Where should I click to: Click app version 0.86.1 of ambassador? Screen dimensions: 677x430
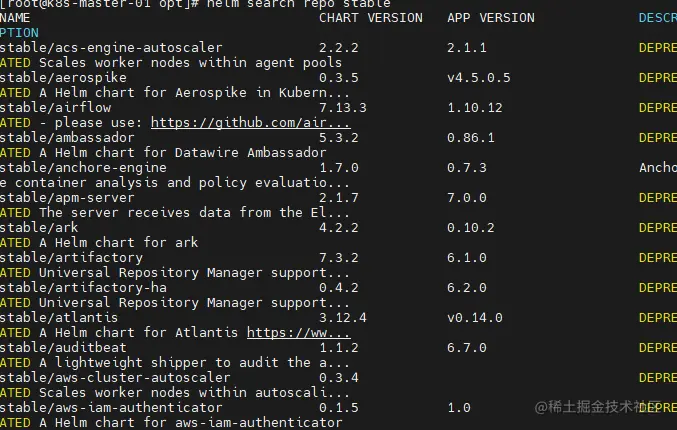[x=471, y=138]
